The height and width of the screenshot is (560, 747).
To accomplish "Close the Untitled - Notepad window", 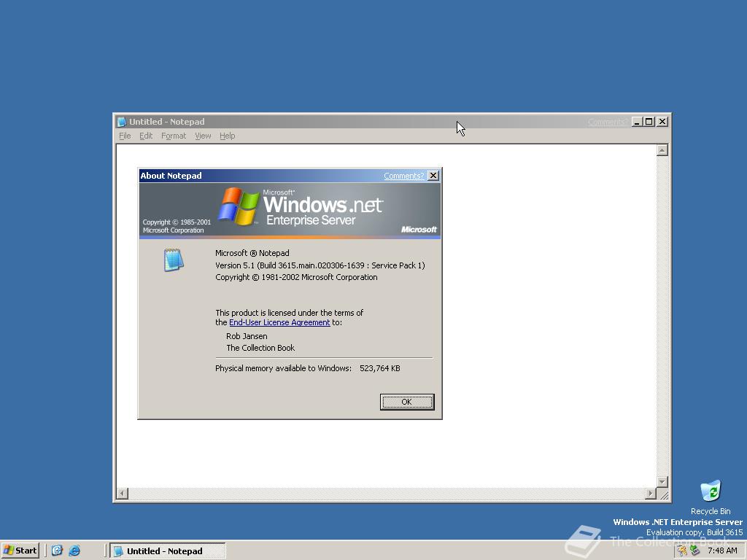I will (x=662, y=122).
